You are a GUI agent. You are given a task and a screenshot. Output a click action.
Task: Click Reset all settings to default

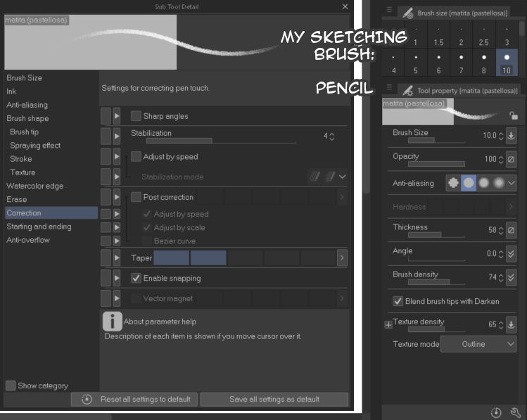click(x=134, y=399)
